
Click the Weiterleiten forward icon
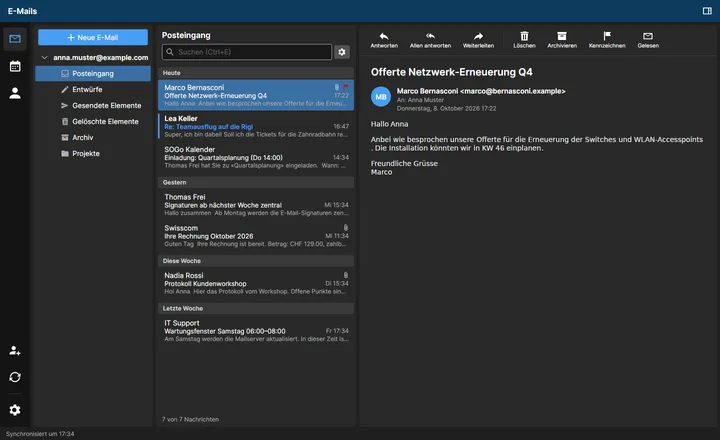[478, 36]
